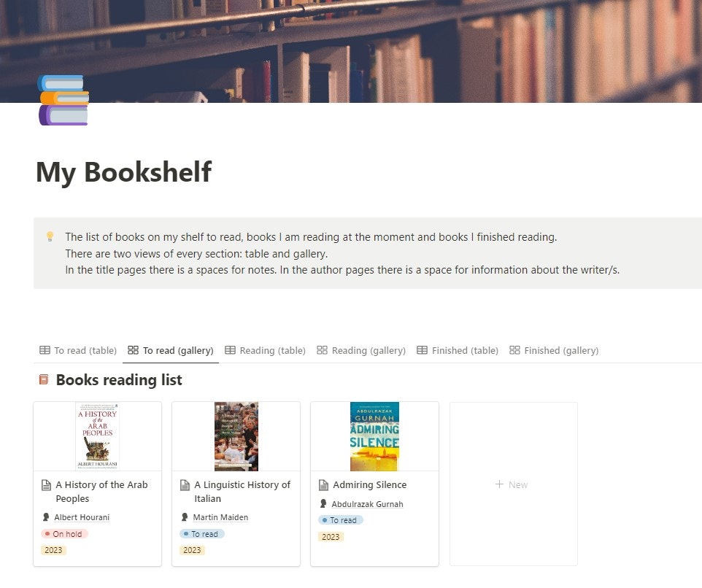The image size is (702, 588).
Task: Click the 'On hold' status tag
Action: coord(64,533)
